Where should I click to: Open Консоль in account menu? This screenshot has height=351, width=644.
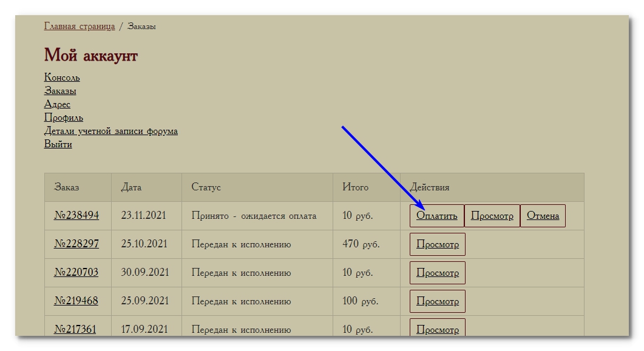click(x=62, y=77)
